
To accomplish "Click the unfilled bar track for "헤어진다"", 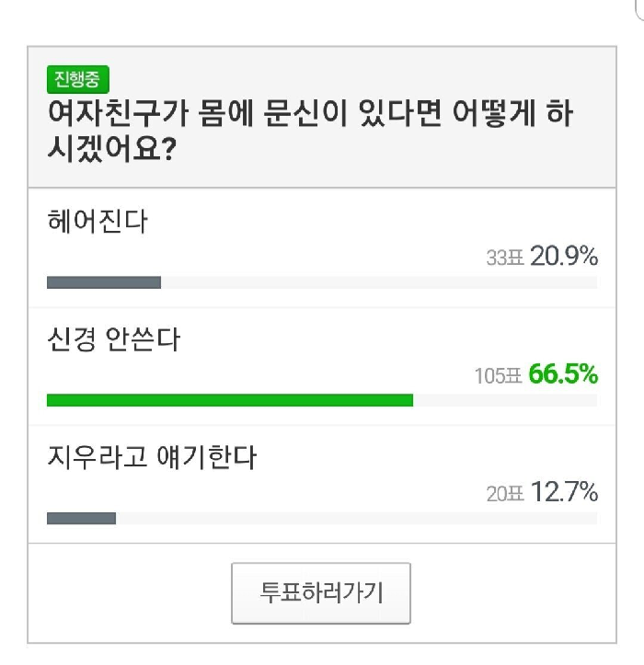I will (377, 282).
